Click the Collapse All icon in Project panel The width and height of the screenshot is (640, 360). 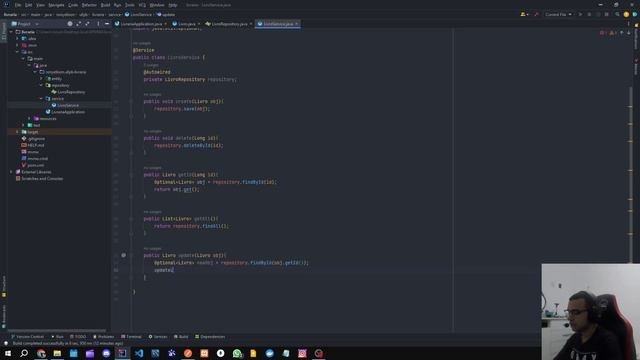(87, 24)
